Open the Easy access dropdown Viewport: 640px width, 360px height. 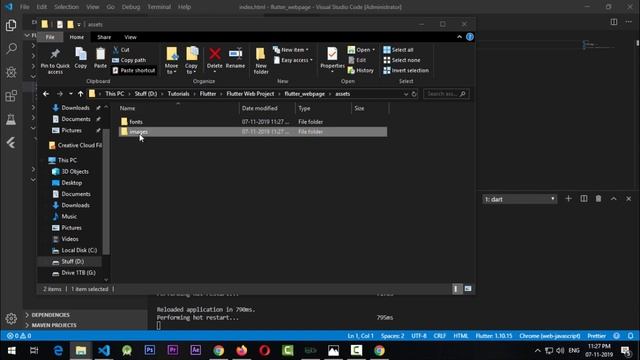(293, 60)
